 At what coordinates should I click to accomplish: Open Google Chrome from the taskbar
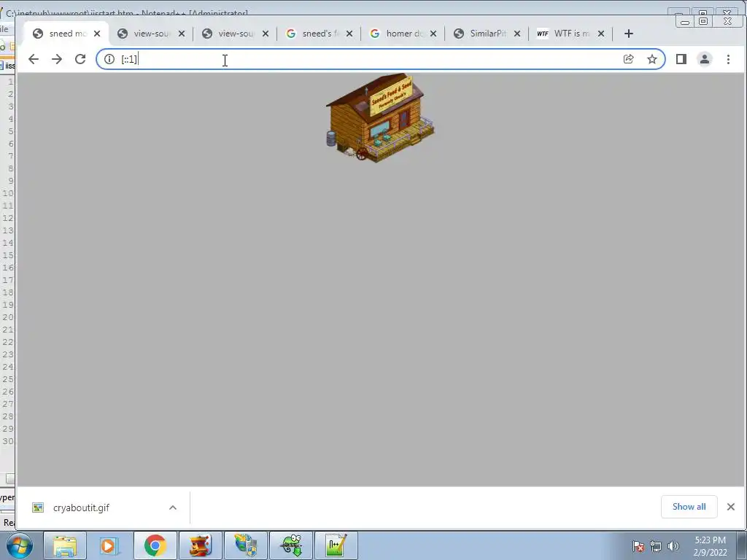[x=155, y=545]
